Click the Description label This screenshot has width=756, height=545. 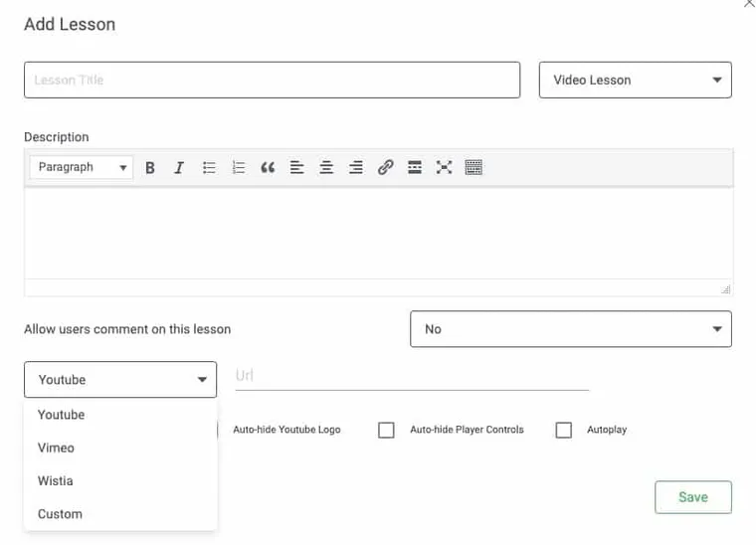(x=57, y=137)
